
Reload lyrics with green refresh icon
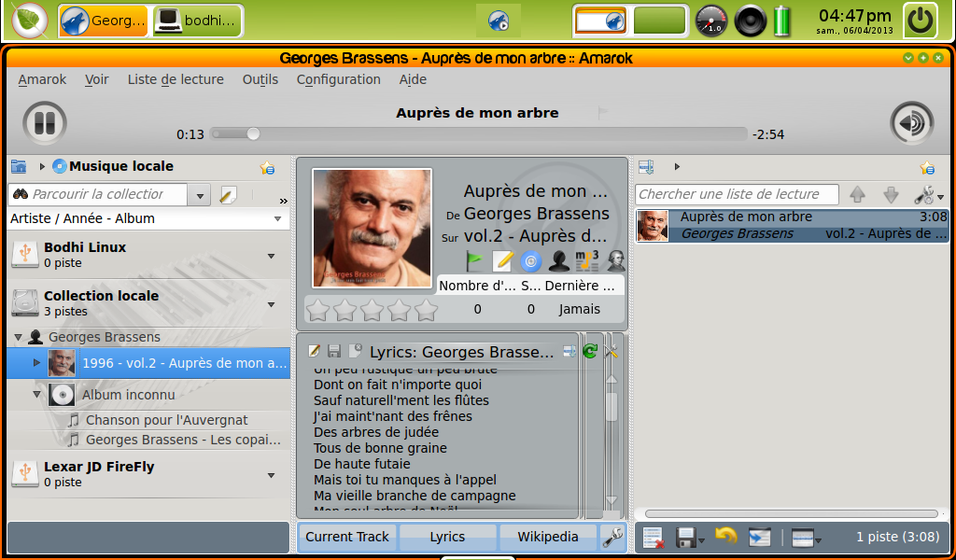[590, 351]
